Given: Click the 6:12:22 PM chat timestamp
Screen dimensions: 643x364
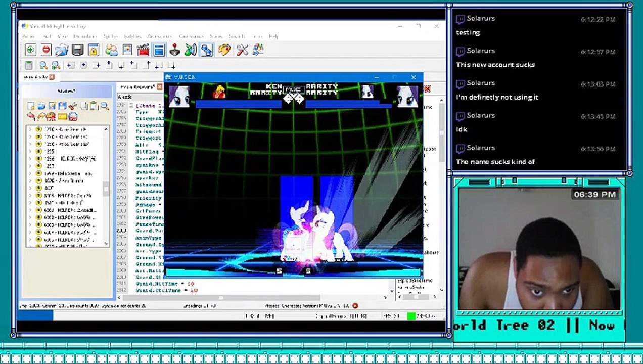Looking at the screenshot, I should coord(598,19).
